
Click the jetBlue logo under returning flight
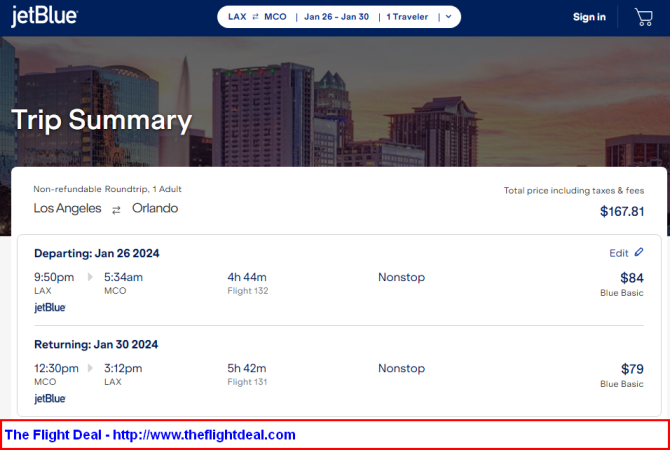click(x=50, y=399)
